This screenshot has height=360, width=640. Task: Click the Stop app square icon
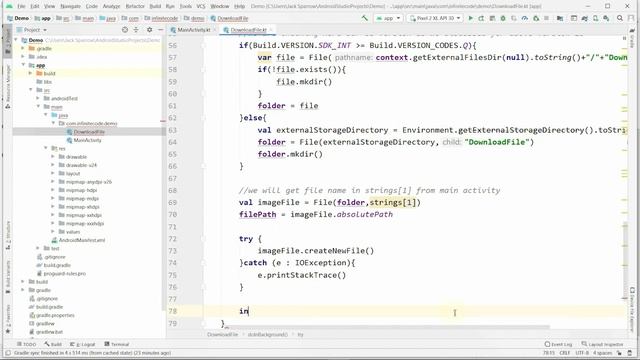pos(546,18)
